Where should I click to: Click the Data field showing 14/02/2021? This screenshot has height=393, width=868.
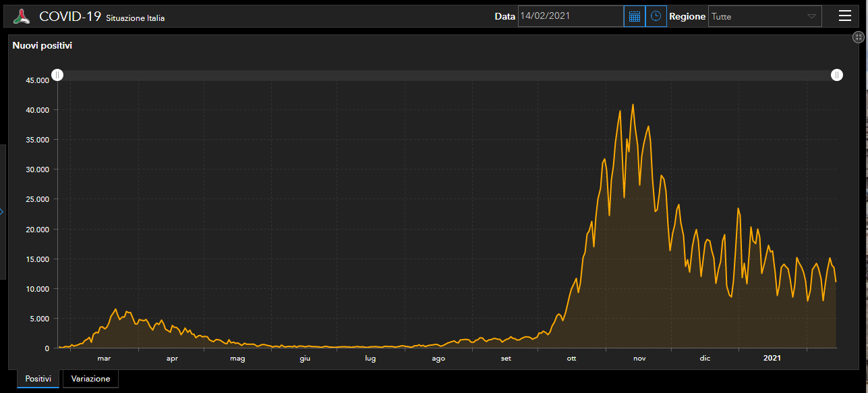[571, 16]
